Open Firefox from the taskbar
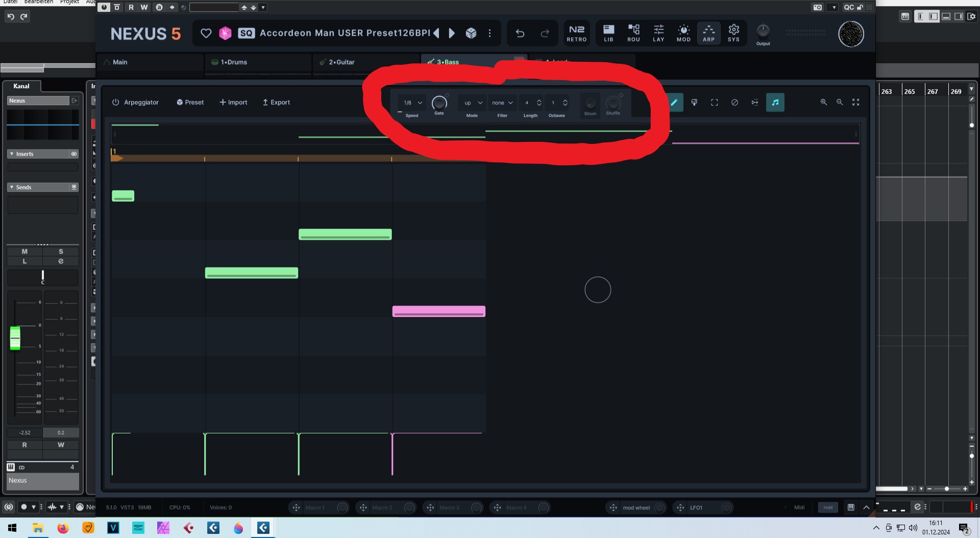This screenshot has height=538, width=980. click(x=63, y=528)
